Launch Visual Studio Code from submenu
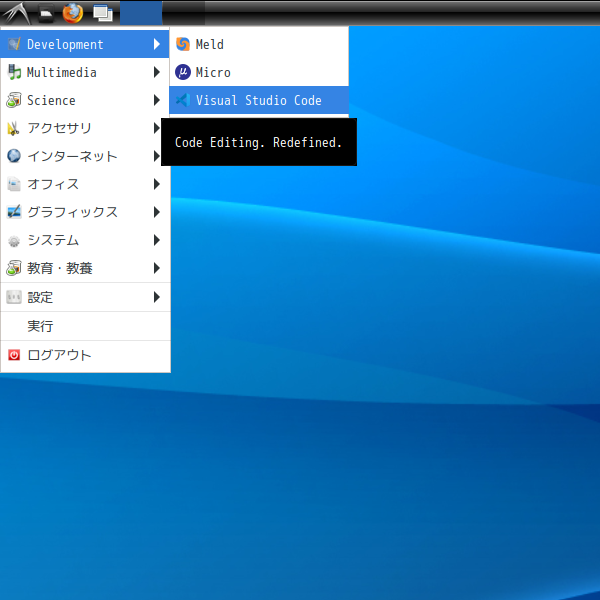Viewport: 600px width, 600px height. coord(259,100)
